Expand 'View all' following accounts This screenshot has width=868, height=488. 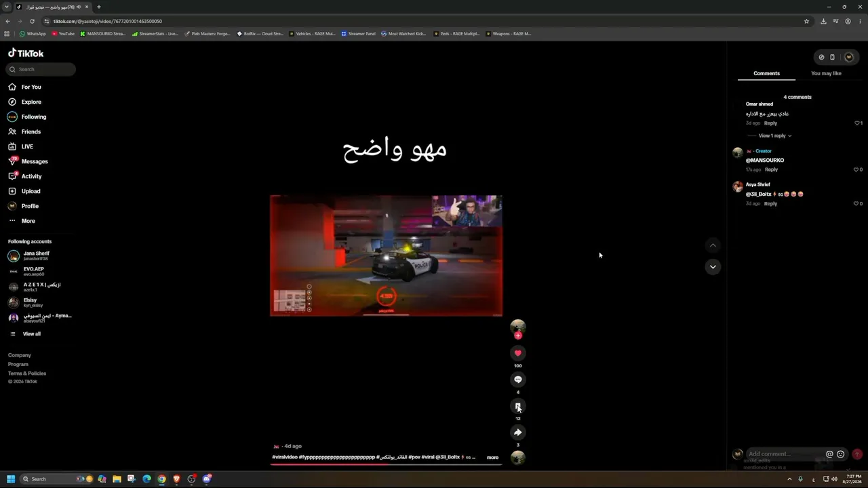[x=25, y=334]
